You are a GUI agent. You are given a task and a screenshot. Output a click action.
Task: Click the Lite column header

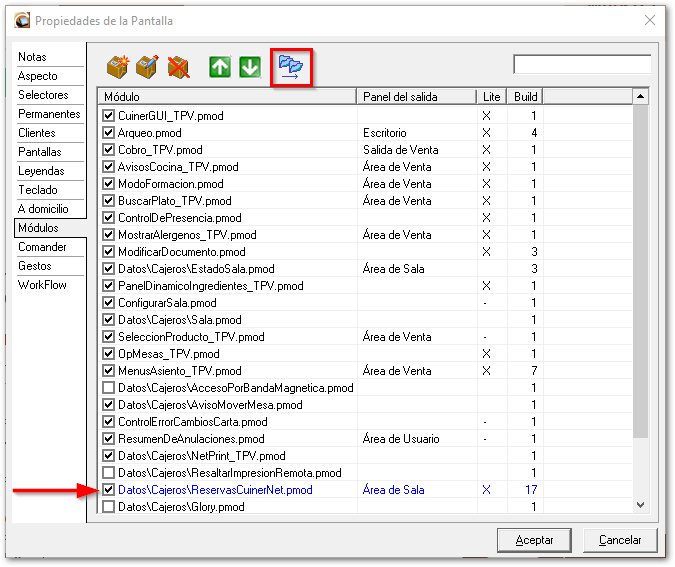492,96
